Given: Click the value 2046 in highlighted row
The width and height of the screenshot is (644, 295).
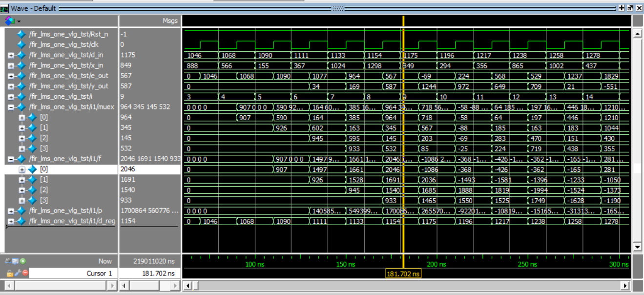Looking at the screenshot, I should tap(127, 169).
